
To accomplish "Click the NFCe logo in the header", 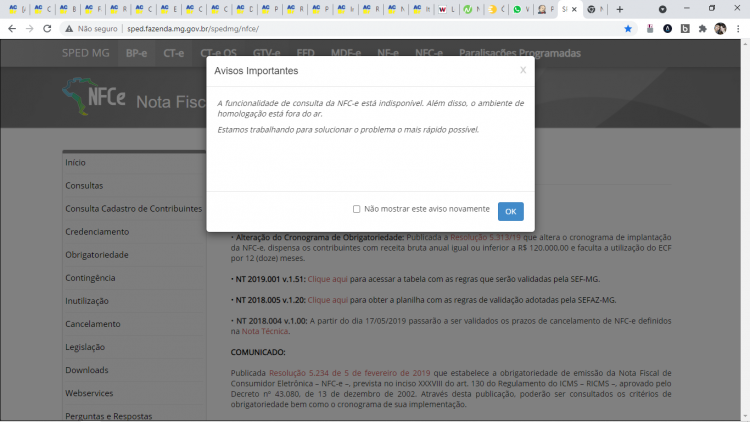I will [x=94, y=97].
